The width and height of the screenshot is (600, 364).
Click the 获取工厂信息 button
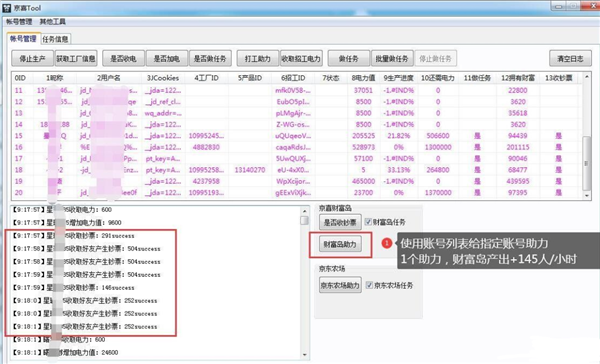(x=76, y=59)
